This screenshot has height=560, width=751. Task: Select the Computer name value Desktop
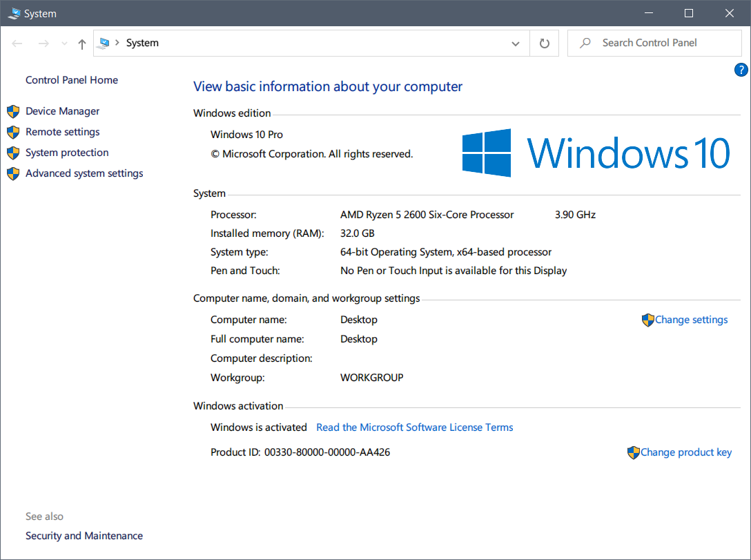pyautogui.click(x=359, y=320)
